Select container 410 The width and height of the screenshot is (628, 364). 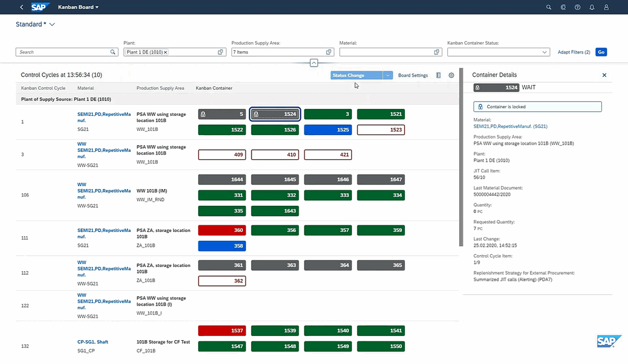[x=275, y=155]
